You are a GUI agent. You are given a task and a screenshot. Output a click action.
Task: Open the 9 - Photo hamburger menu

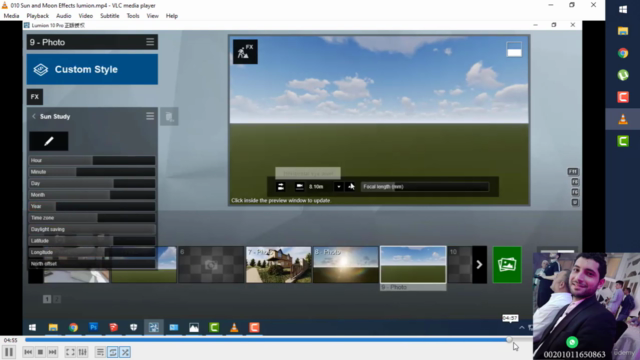coord(150,42)
